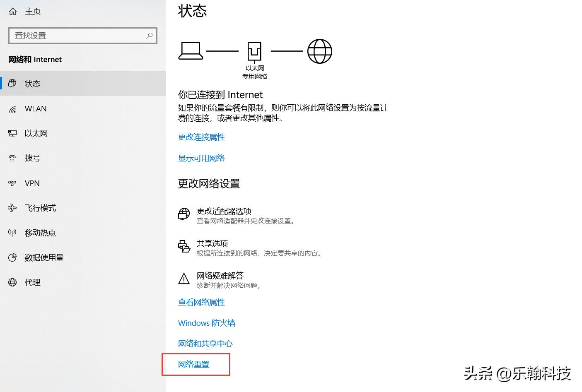Select the VPN sidebar icon

click(x=12, y=183)
